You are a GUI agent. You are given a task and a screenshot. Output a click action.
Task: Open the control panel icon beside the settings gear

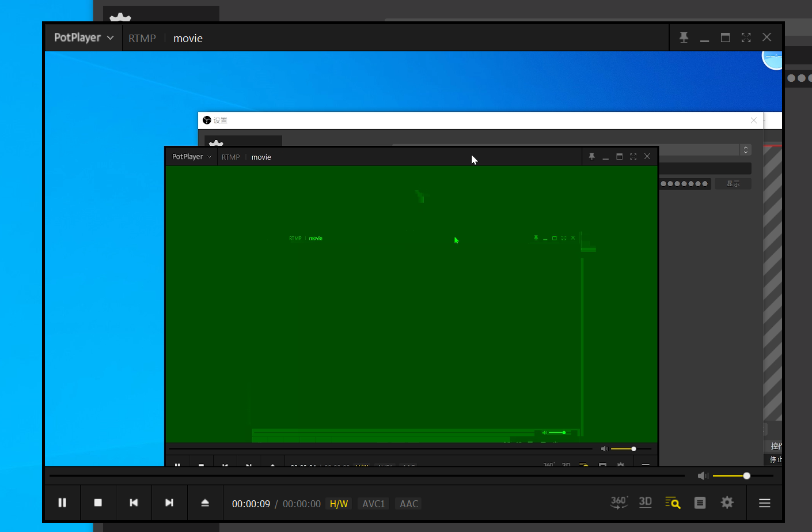[x=700, y=503]
